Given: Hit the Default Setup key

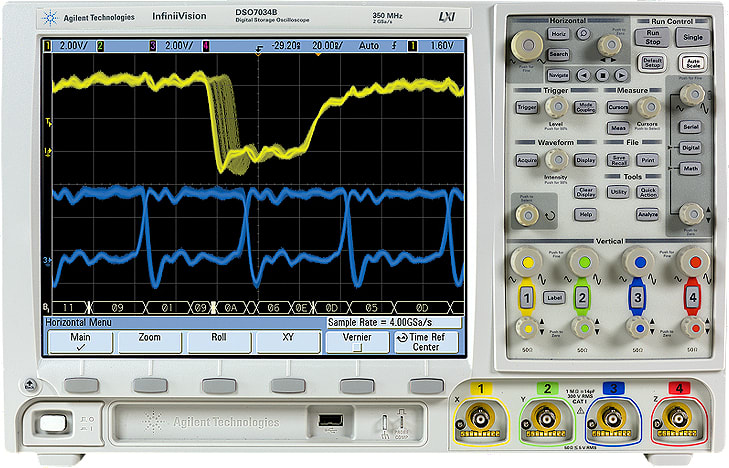Looking at the screenshot, I should (x=652, y=62).
